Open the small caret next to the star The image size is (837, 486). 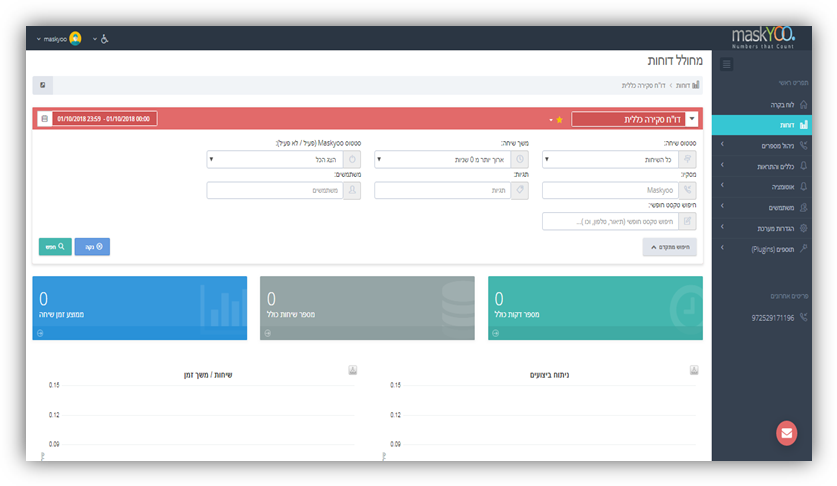tap(551, 120)
